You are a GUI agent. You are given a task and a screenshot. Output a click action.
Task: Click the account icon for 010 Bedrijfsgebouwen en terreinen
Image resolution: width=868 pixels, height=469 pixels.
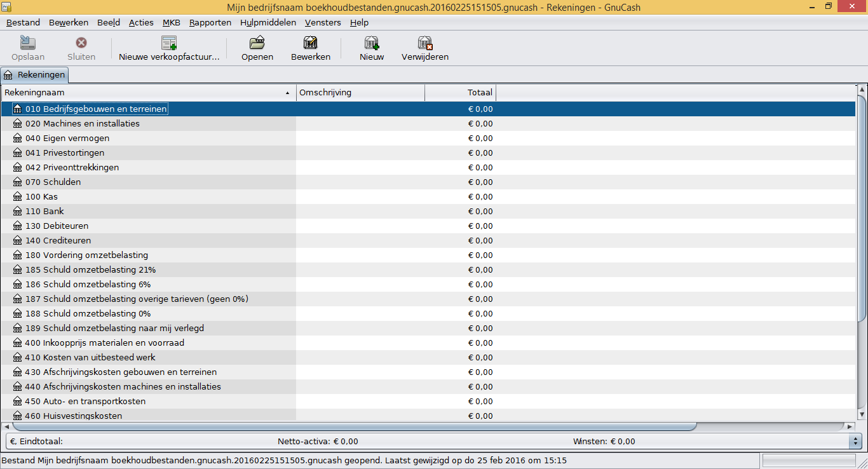17,109
